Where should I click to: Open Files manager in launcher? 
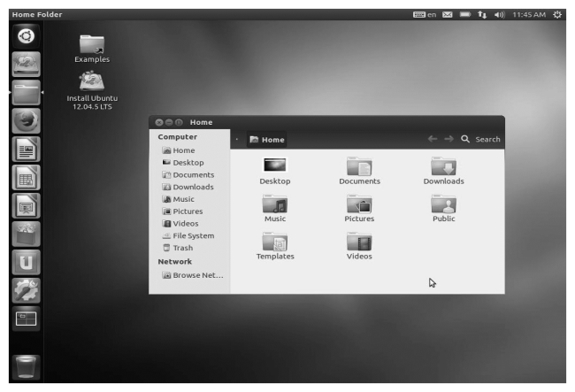click(26, 92)
